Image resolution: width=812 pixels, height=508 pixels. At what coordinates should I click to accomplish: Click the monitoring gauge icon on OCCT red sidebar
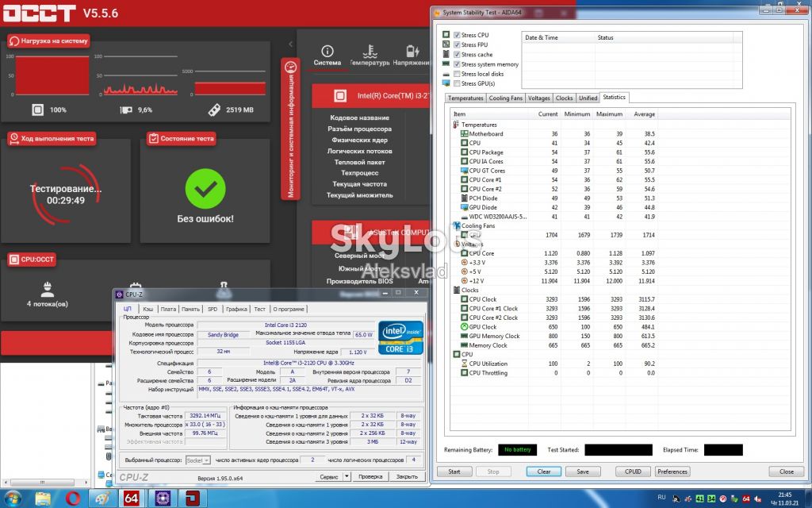(291, 68)
